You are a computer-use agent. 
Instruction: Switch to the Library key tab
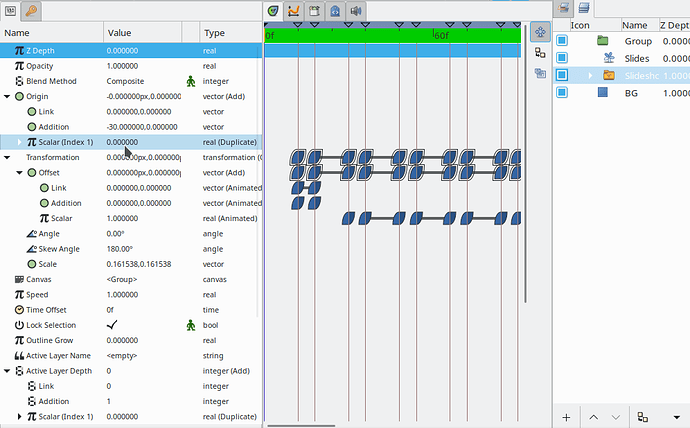(32, 11)
